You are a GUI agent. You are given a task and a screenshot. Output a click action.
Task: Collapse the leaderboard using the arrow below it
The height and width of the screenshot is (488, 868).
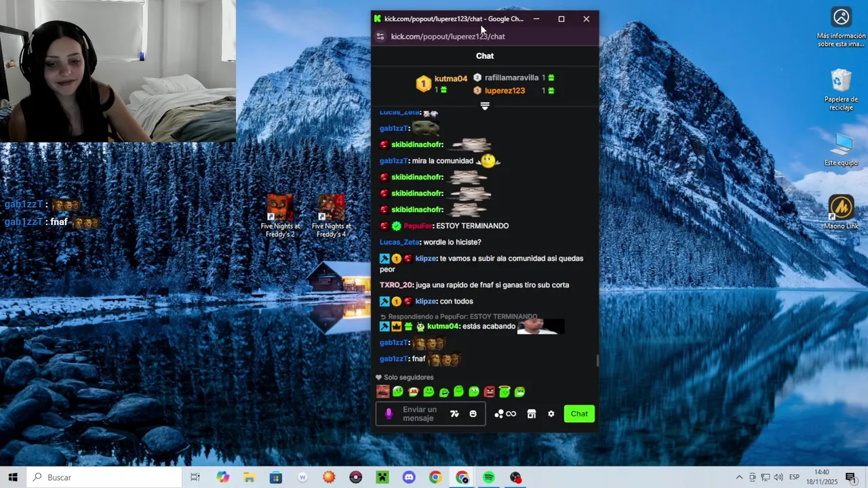[x=485, y=106]
